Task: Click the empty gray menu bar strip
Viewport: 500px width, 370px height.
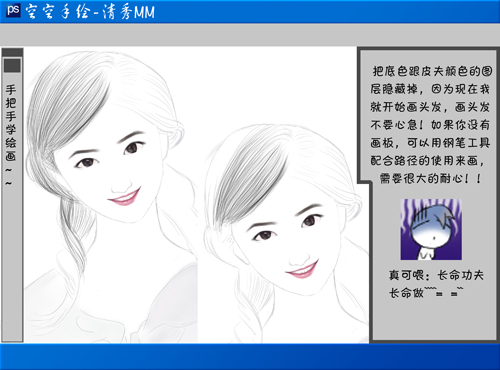Action: pos(250,35)
